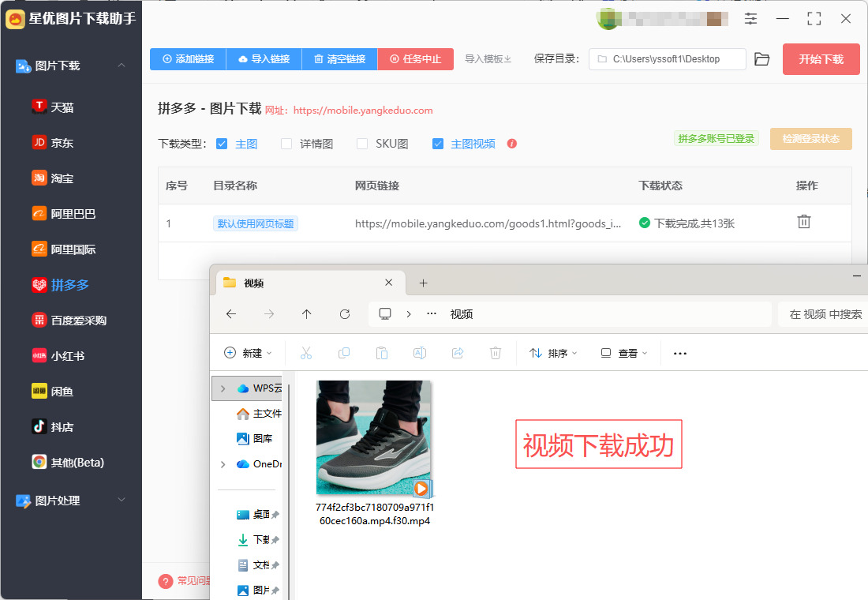Click the Explorer paste icon

tap(381, 353)
